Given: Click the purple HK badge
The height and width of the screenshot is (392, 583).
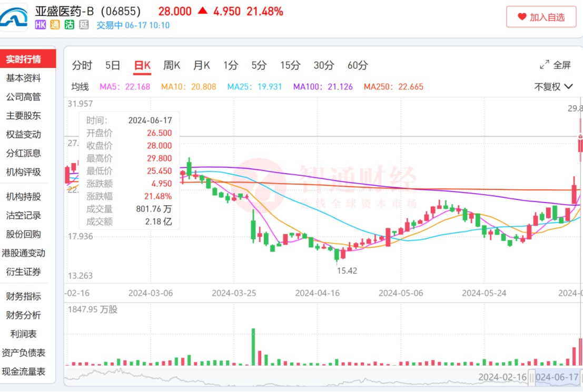Looking at the screenshot, I should click(x=40, y=25).
